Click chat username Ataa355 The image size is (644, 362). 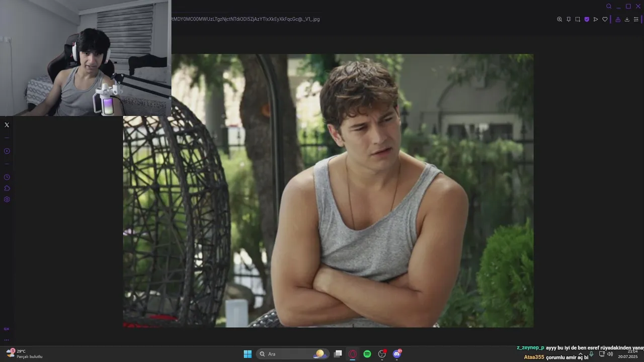[534, 357]
